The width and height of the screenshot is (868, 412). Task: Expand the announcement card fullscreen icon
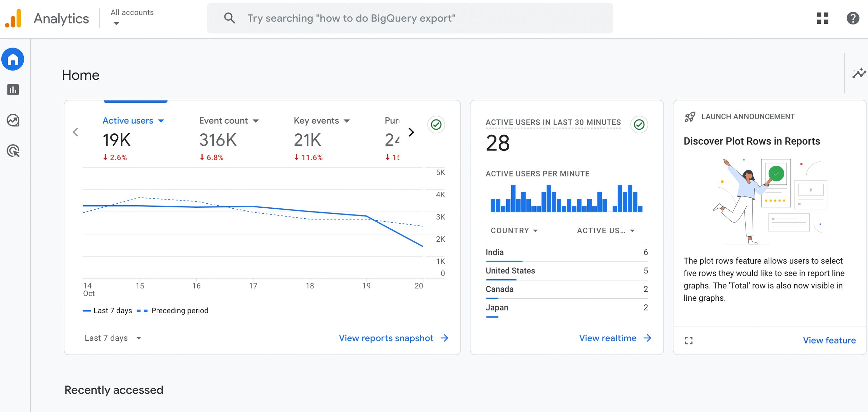pyautogui.click(x=689, y=340)
